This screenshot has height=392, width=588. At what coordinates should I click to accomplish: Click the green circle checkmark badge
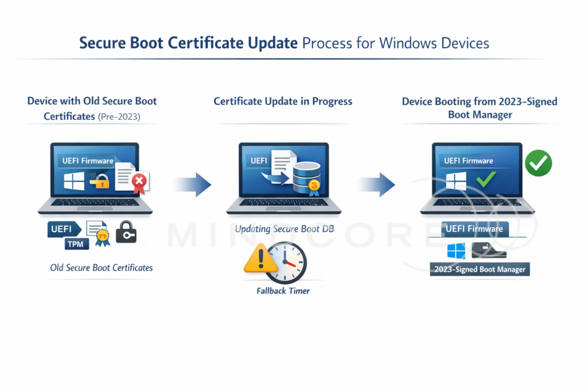538,163
